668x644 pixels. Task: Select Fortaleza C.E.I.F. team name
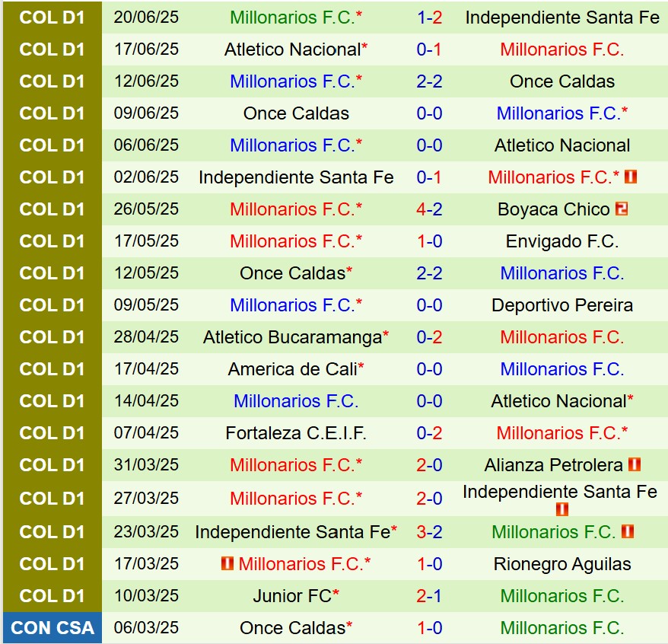point(296,433)
